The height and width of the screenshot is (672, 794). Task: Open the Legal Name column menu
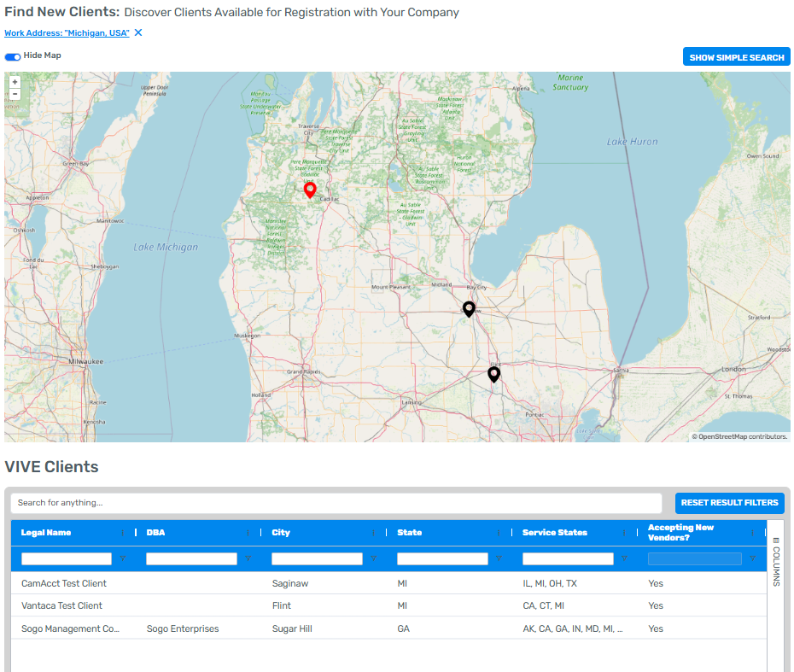click(x=123, y=533)
